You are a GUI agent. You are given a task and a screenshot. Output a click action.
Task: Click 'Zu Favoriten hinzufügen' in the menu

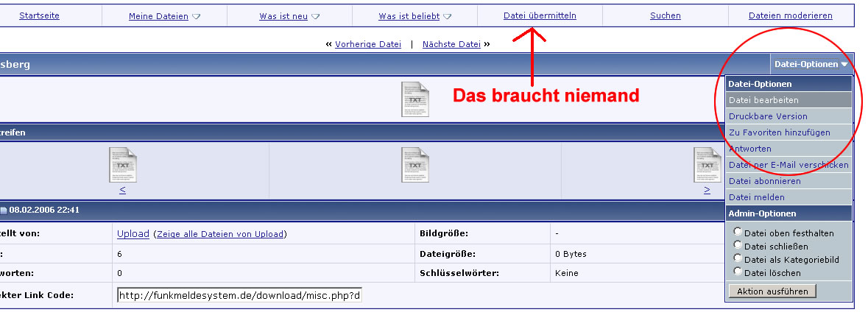point(779,132)
